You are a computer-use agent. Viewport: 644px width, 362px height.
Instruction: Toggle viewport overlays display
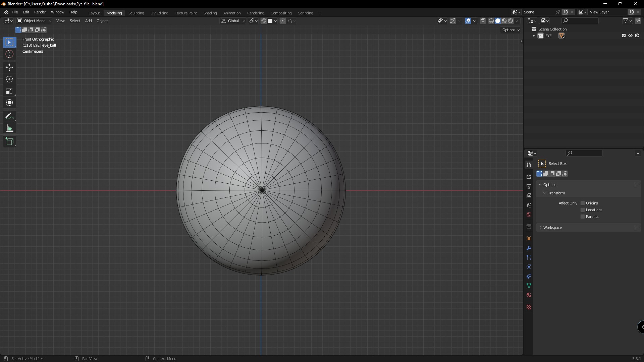click(468, 21)
